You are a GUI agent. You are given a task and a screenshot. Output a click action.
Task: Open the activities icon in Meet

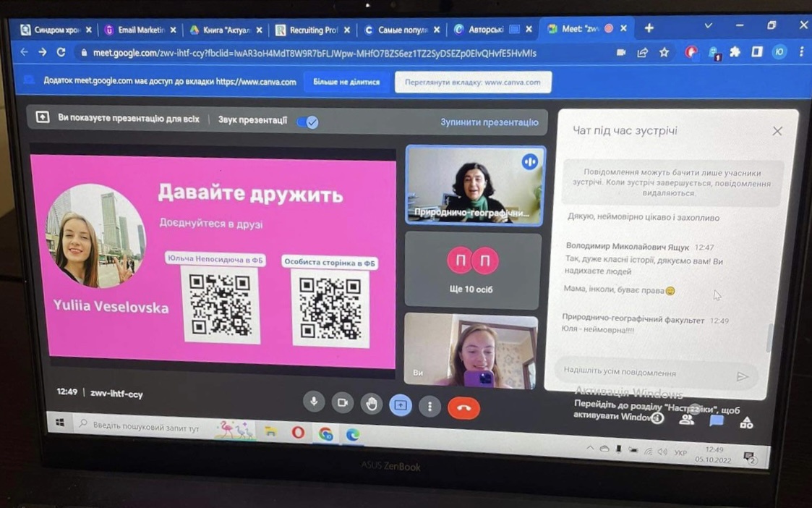point(746,423)
